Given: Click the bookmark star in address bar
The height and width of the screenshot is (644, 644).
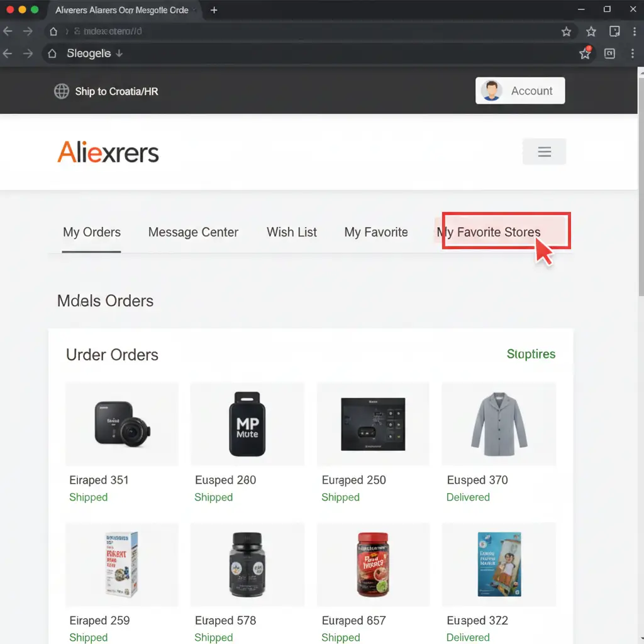Looking at the screenshot, I should coord(566,31).
